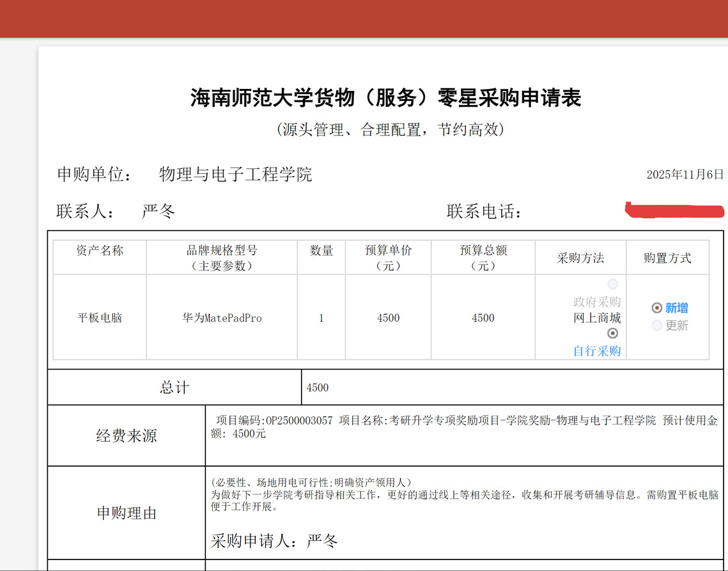Click the contact name 严冬 after 联系人
Screen dimensions: 728x571
[159, 212]
